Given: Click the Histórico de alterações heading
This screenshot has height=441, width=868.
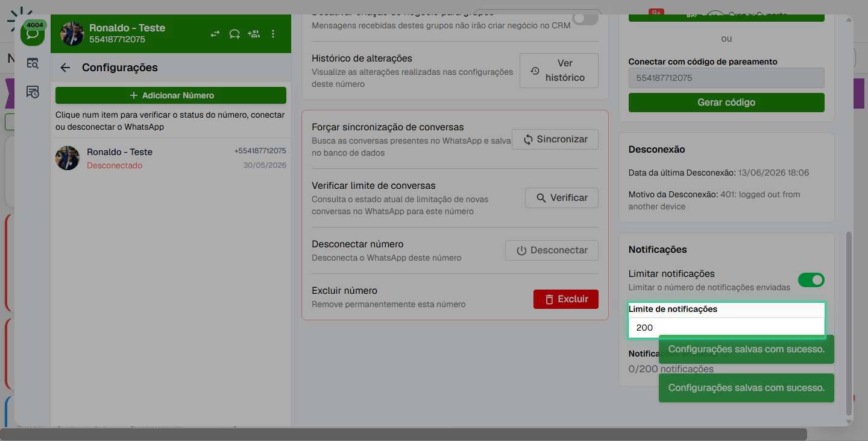Looking at the screenshot, I should (362, 59).
